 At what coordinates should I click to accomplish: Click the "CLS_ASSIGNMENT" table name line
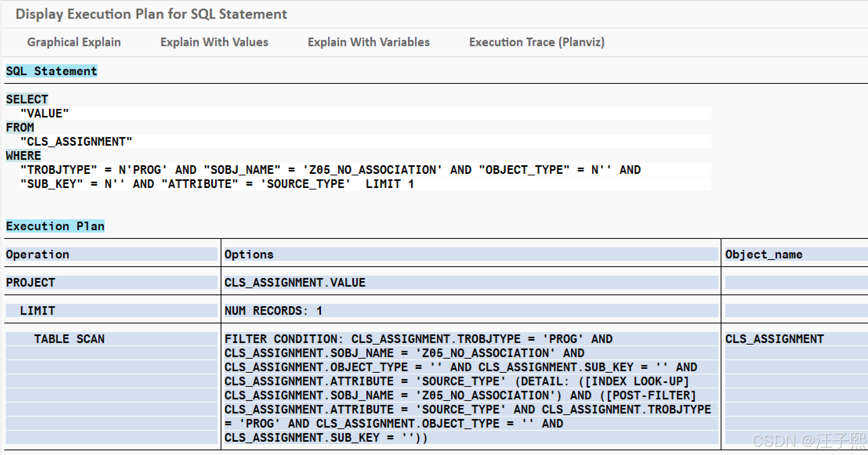click(76, 142)
